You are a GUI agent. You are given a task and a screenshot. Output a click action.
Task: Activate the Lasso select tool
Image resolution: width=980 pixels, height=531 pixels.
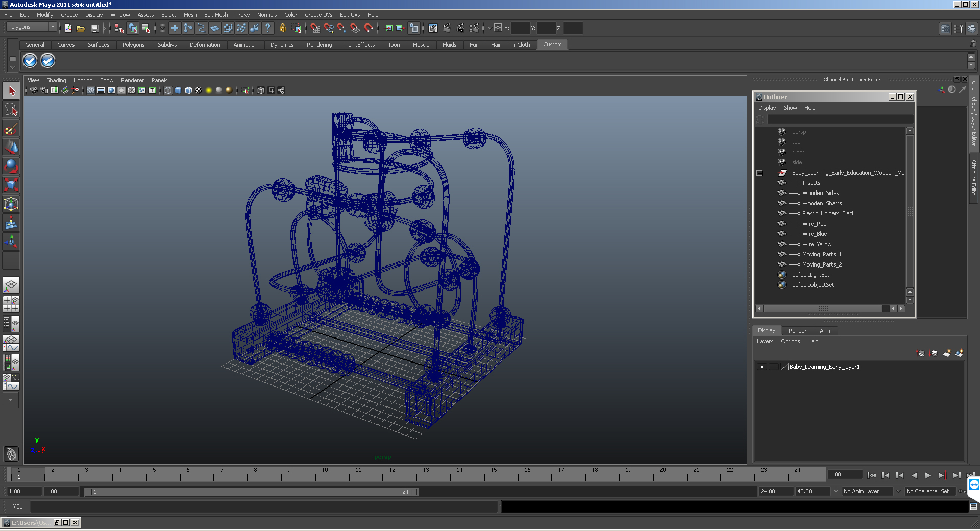11,109
